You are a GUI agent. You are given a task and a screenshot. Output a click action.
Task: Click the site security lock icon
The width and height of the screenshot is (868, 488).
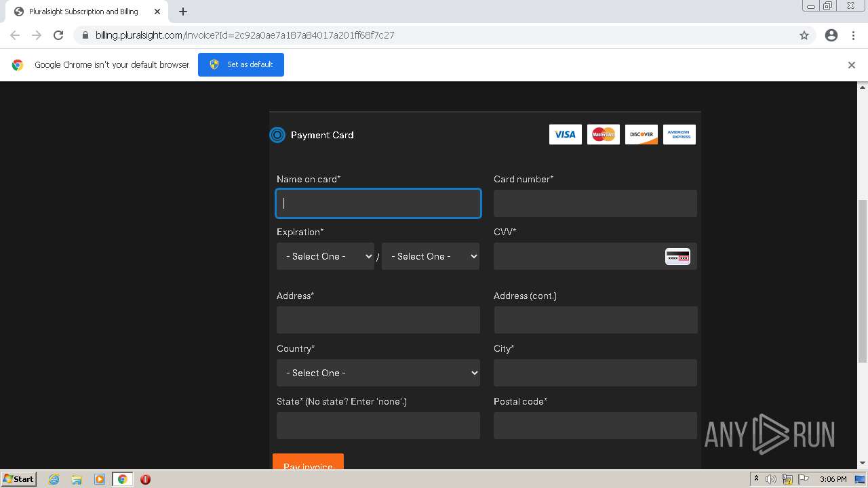85,35
